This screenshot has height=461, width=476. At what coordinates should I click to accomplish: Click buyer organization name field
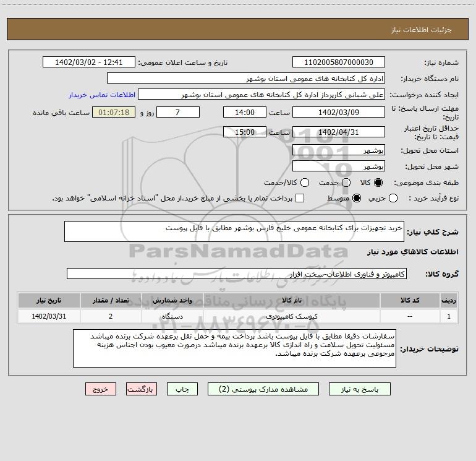(x=246, y=79)
